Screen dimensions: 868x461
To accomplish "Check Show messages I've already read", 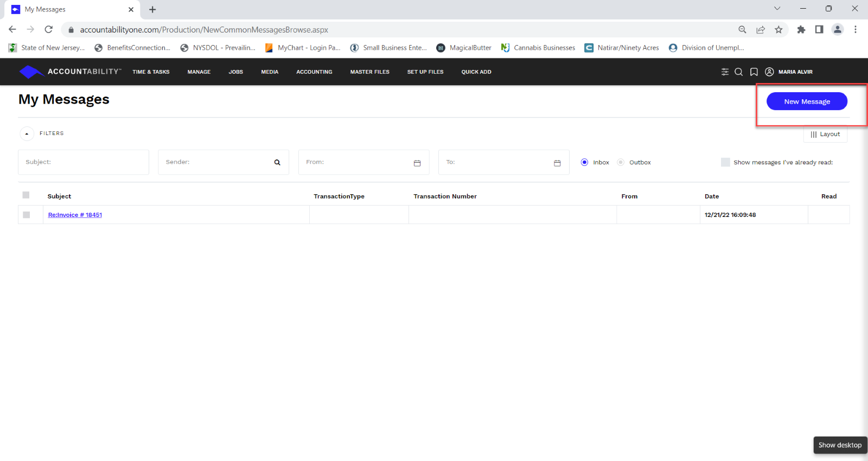I will 725,162.
